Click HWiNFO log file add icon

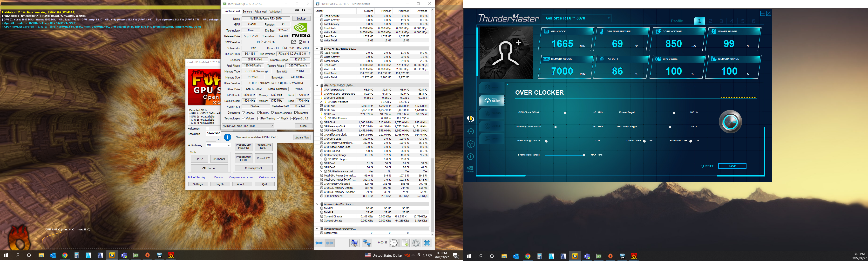405,243
